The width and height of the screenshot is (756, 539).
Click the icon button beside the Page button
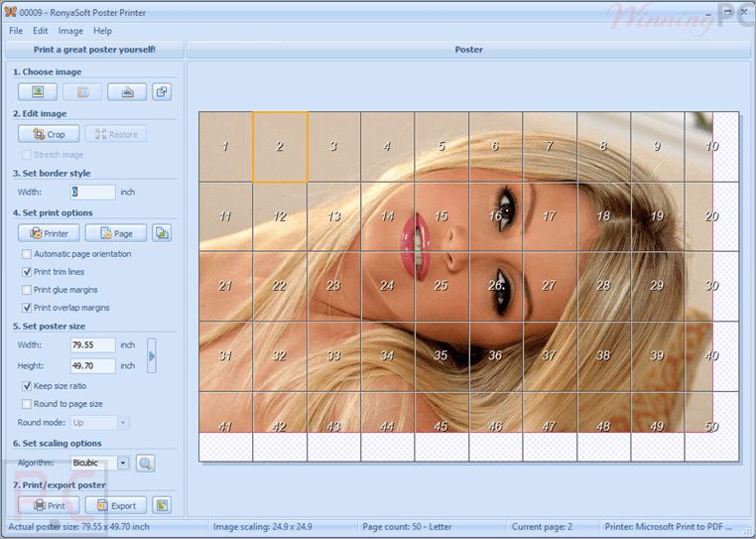point(162,233)
